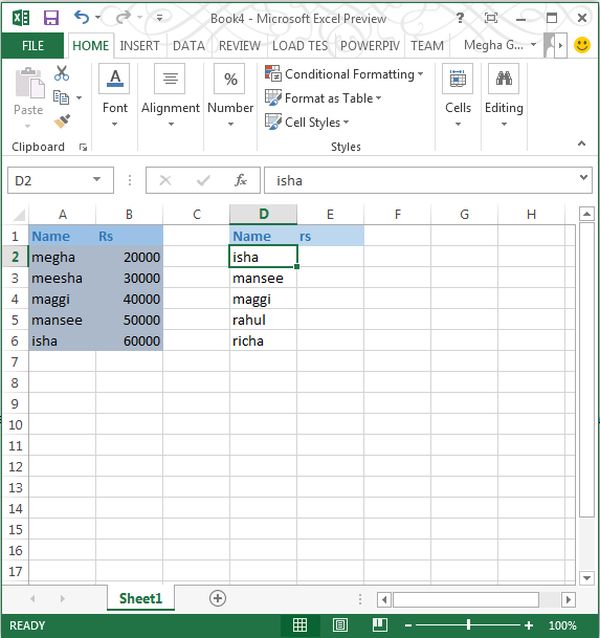Select cell containing megha
This screenshot has height=638, width=600.
pos(62,257)
